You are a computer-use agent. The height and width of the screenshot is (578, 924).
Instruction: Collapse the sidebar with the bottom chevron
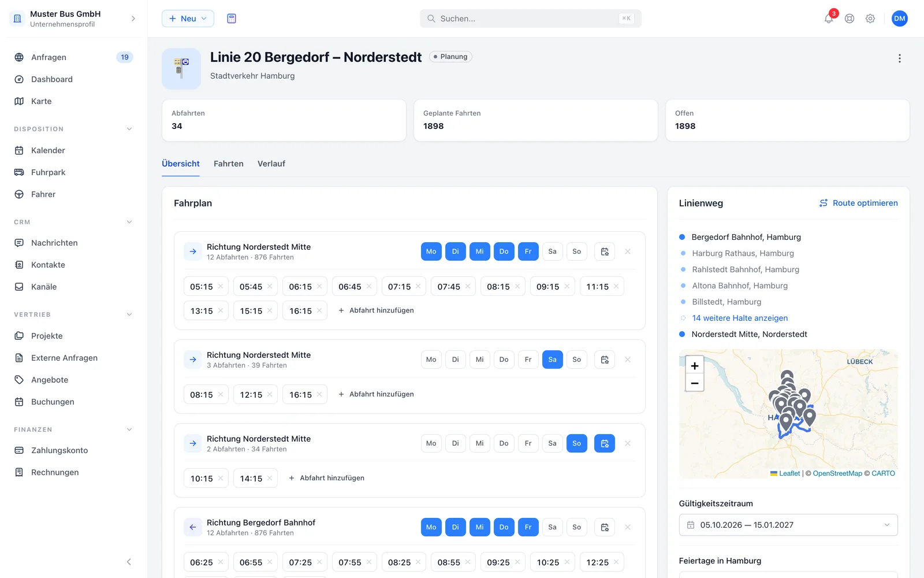point(129,562)
